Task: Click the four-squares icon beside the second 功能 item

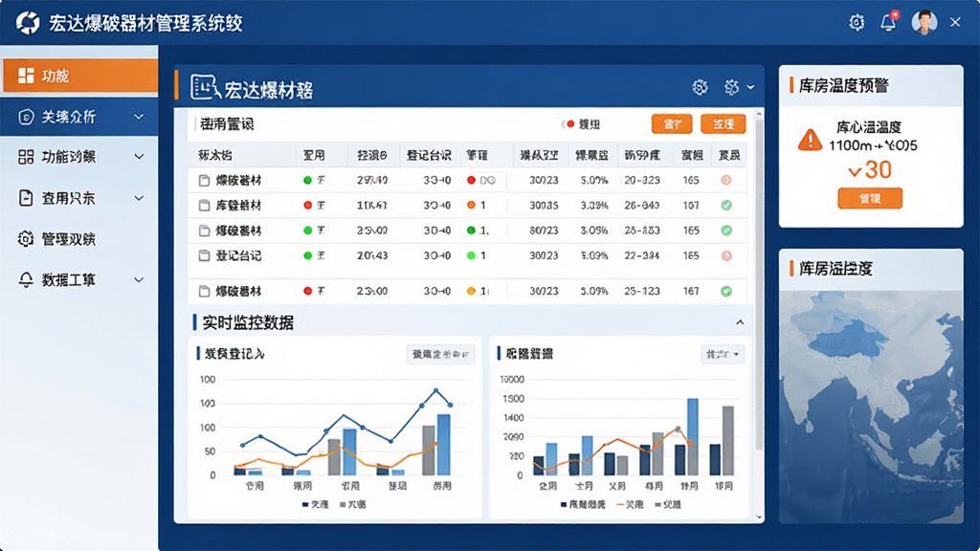Action: [x=26, y=157]
